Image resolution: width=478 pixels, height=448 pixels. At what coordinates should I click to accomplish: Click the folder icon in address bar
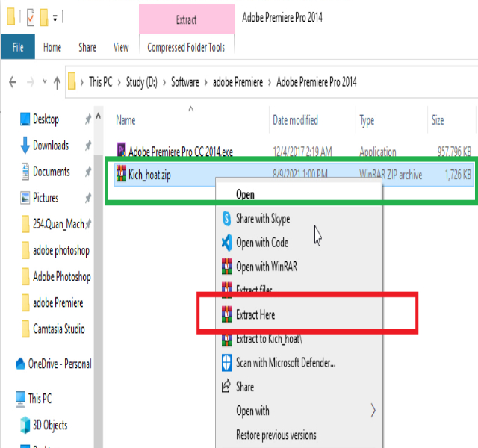72,81
